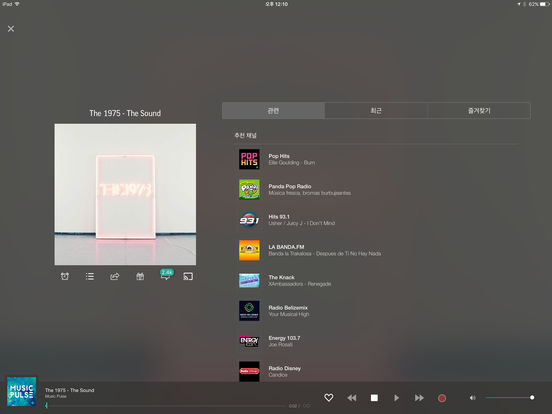The width and height of the screenshot is (552, 414).
Task: Click the battery status indicator
Action: (545, 4)
